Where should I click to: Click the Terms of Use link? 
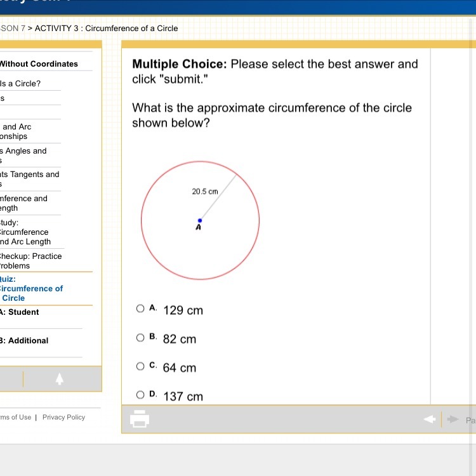pos(15,417)
